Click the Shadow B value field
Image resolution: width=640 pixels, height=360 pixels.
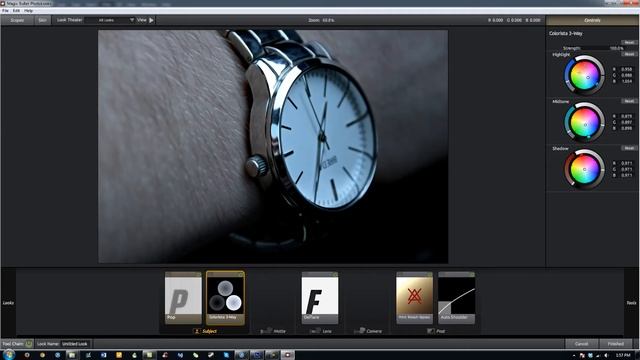(626, 176)
